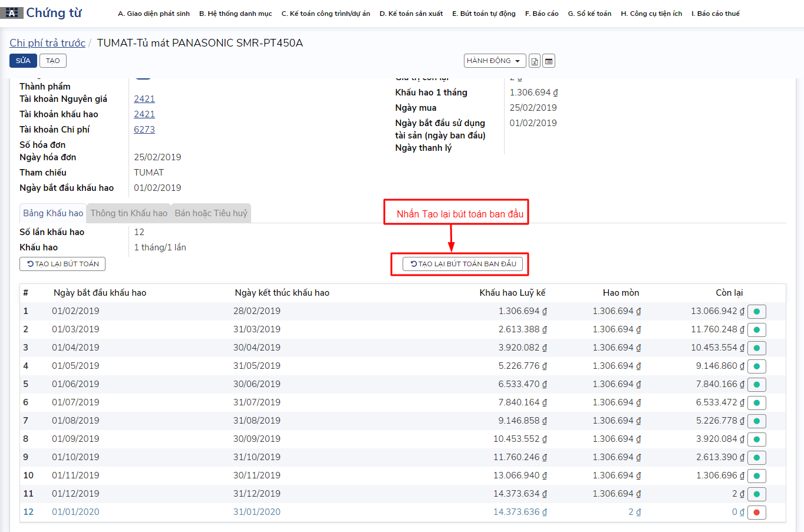Click remaining value 5.226.778 ₫

pos(720,421)
